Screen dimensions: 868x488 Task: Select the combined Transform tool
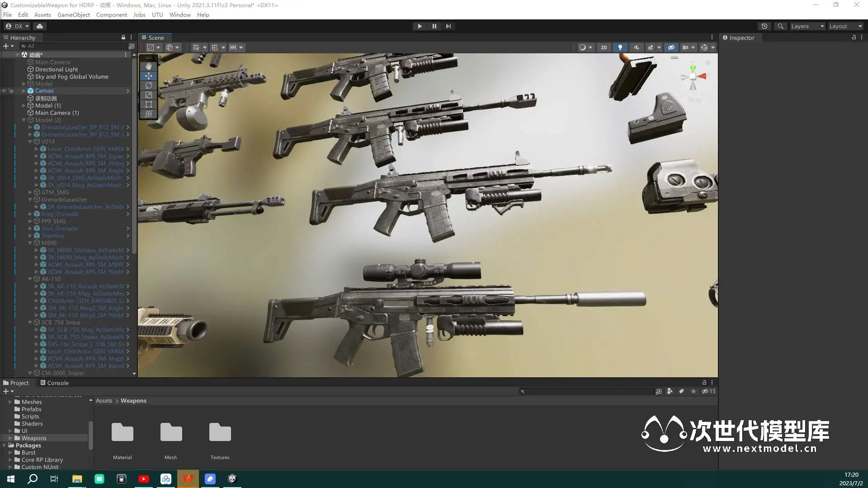148,114
